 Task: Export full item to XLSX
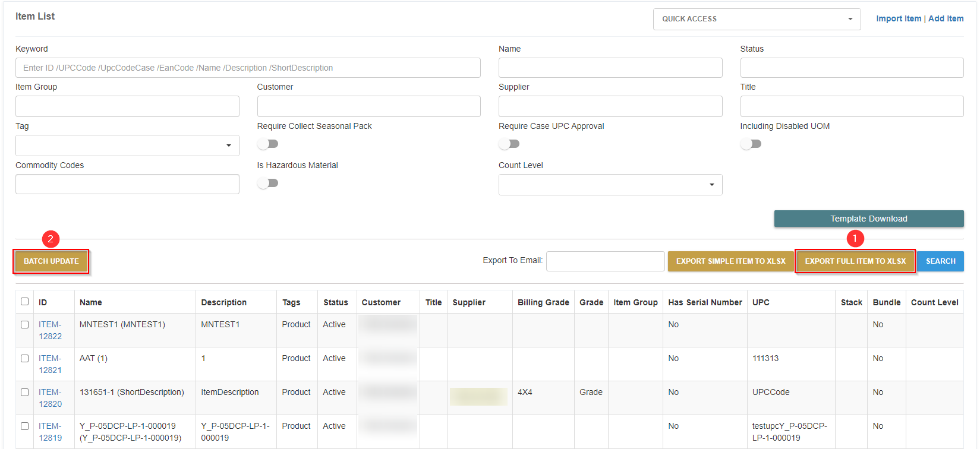(x=855, y=261)
